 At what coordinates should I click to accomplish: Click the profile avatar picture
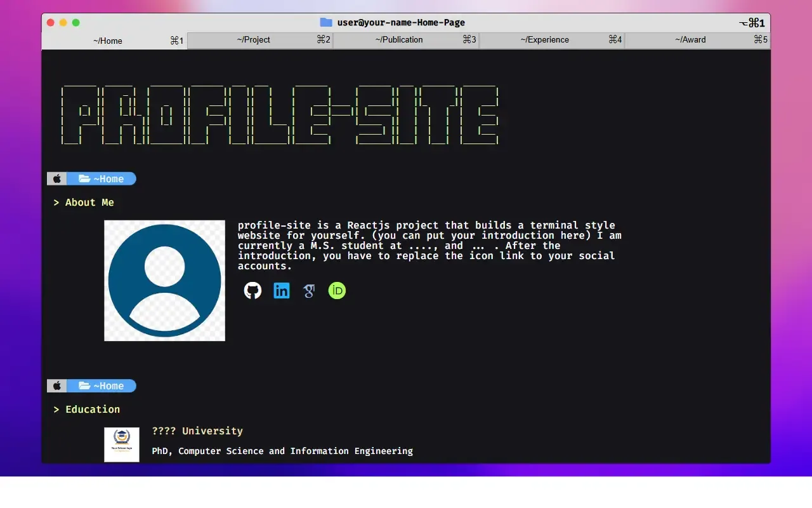pos(164,281)
